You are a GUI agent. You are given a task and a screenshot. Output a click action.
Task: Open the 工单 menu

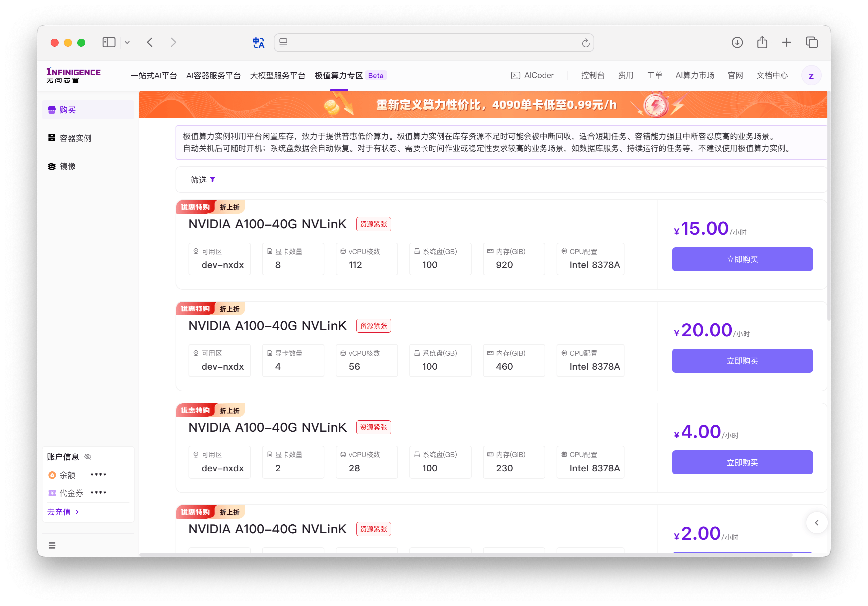tap(654, 75)
